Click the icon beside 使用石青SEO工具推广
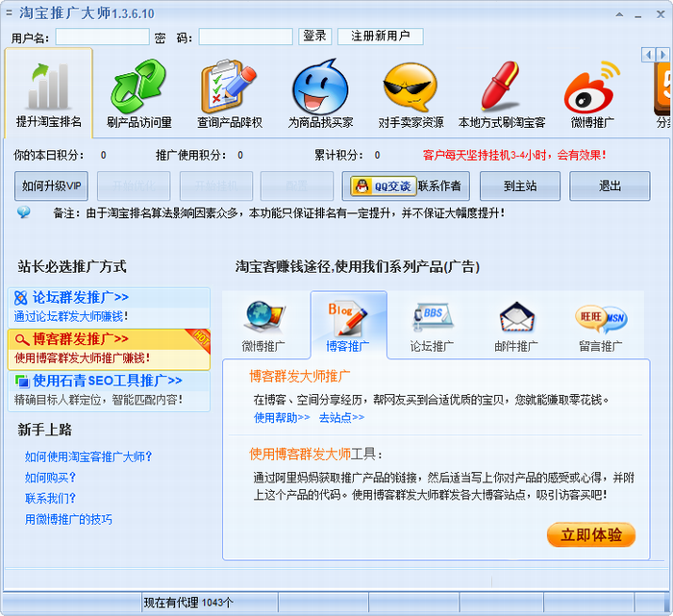Screen dimensions: 673x616 (x=21, y=381)
